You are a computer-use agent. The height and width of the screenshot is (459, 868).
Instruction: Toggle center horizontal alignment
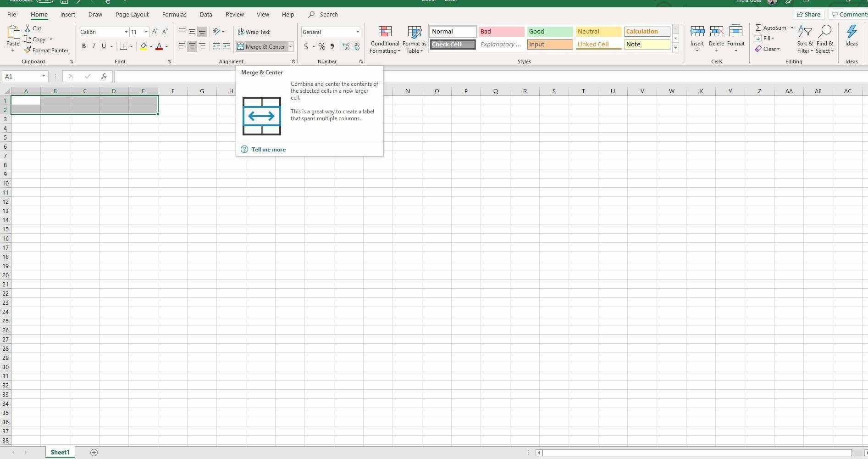point(192,46)
